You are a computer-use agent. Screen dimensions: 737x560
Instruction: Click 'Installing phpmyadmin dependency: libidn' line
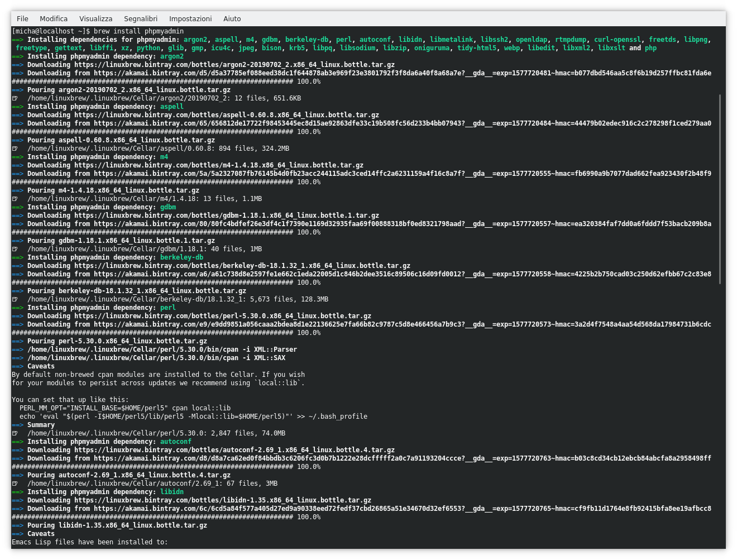(x=98, y=492)
